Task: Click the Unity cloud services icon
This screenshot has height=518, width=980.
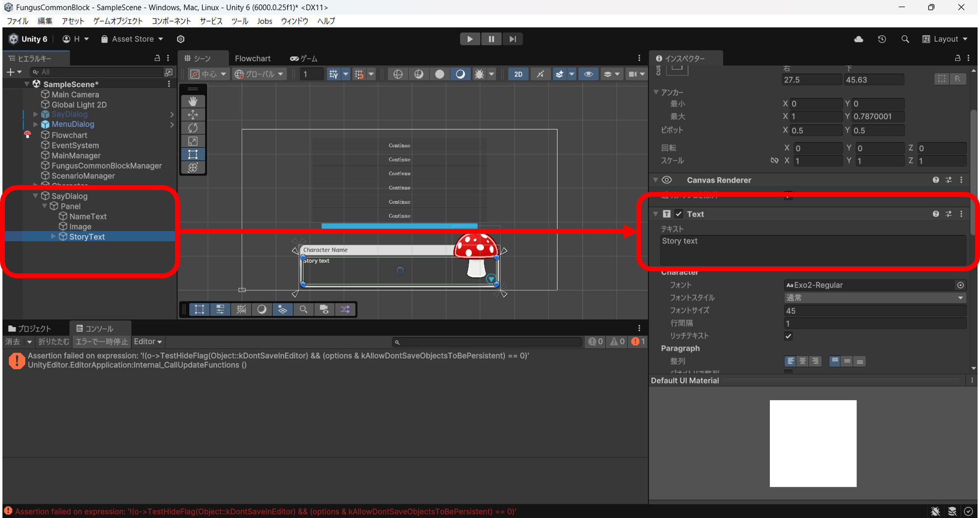Action: click(x=859, y=39)
